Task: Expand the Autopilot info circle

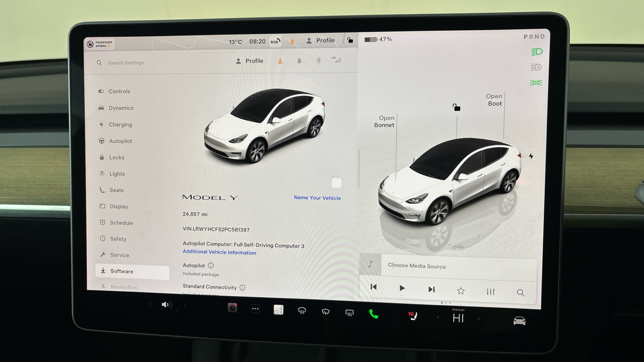Action: (x=211, y=265)
